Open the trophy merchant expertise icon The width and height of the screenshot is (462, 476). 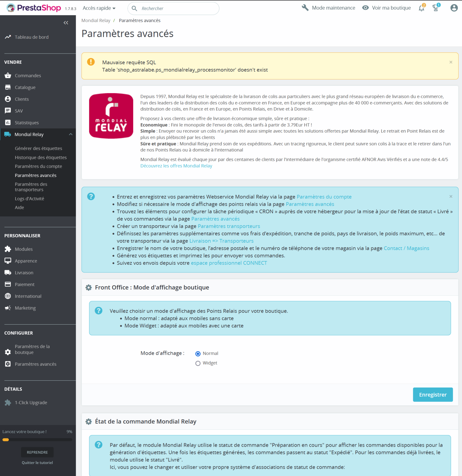pyautogui.click(x=436, y=8)
